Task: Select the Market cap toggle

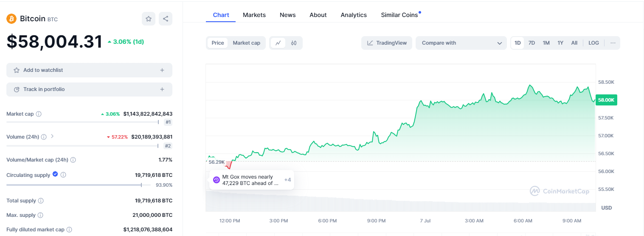Action: 247,43
